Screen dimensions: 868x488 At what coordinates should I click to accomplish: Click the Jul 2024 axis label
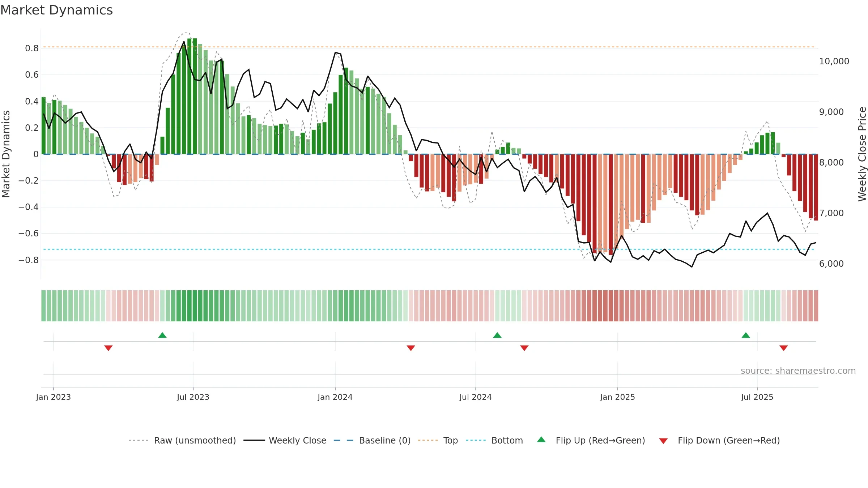(476, 397)
